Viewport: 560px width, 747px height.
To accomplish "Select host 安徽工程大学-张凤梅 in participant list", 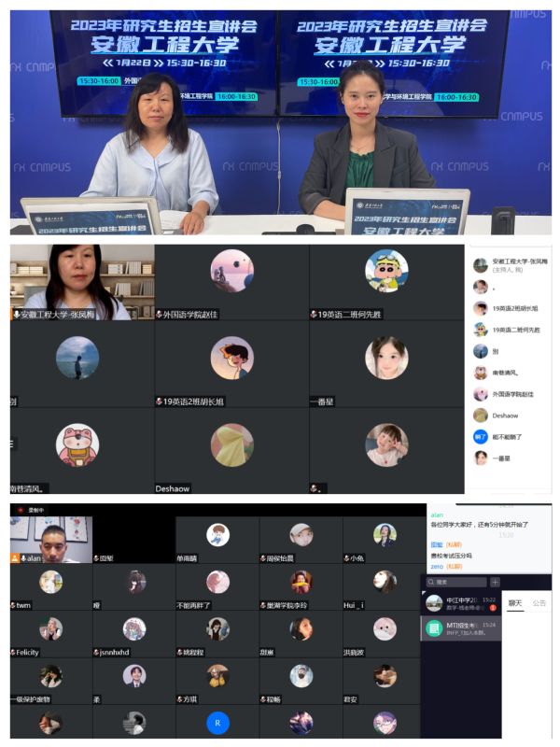I will click(511, 265).
